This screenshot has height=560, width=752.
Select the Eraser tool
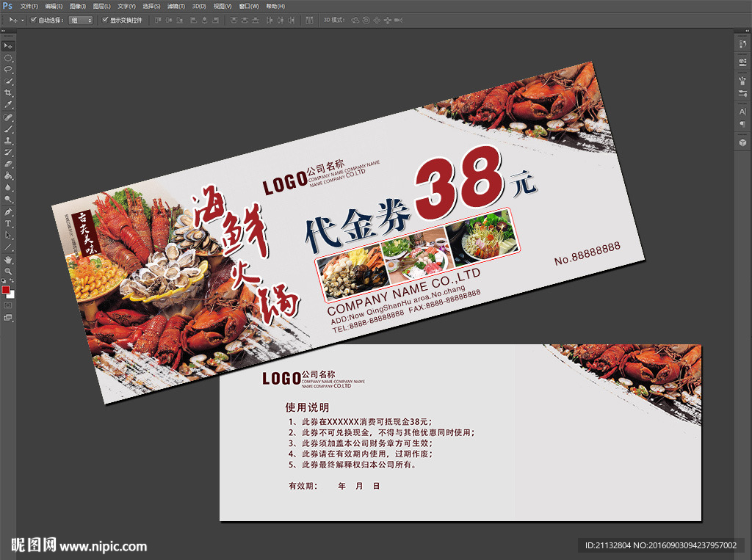point(8,164)
